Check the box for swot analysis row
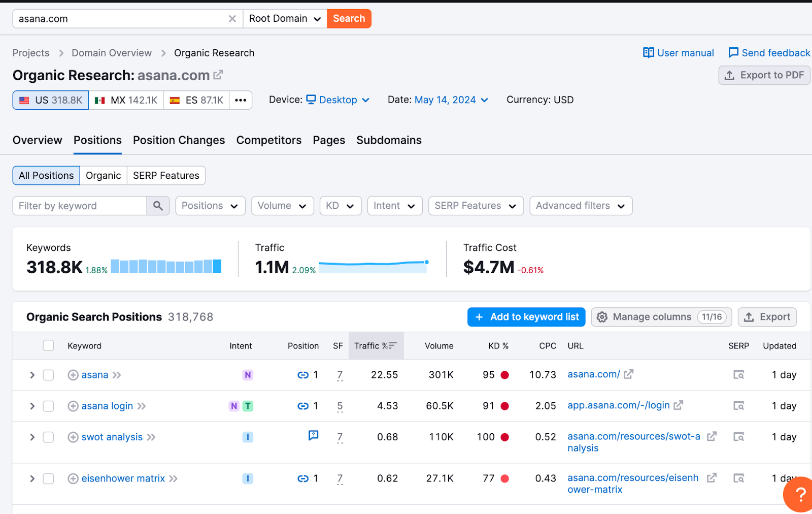The image size is (812, 514). click(48, 437)
